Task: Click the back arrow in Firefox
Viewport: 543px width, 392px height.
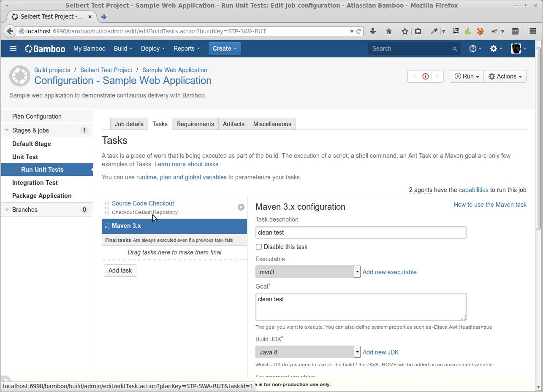Action: tap(10, 31)
